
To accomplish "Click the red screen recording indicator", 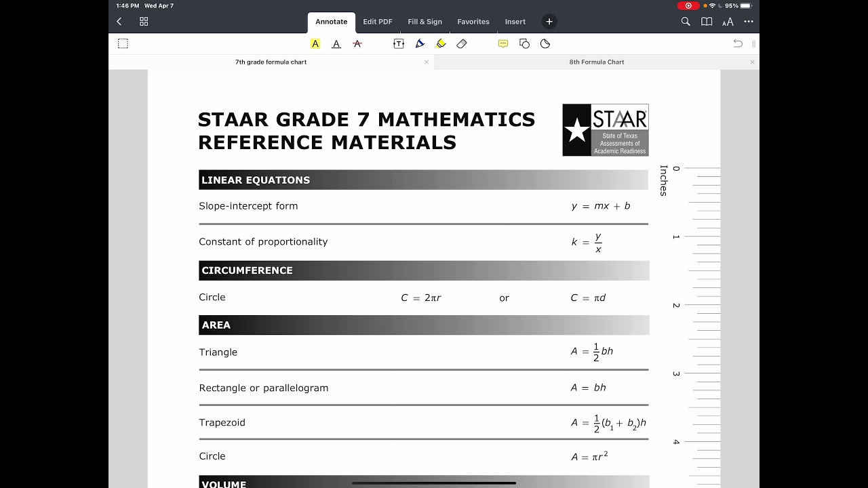I will tap(688, 5).
